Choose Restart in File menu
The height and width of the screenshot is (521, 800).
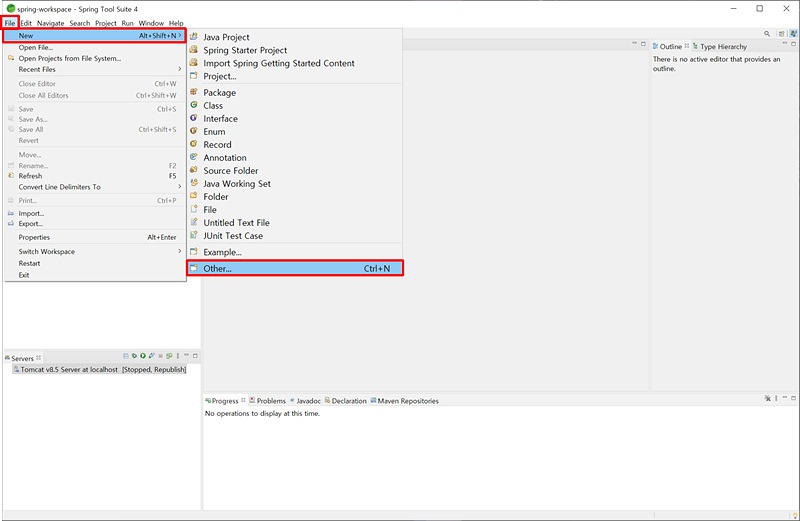pyautogui.click(x=95, y=263)
